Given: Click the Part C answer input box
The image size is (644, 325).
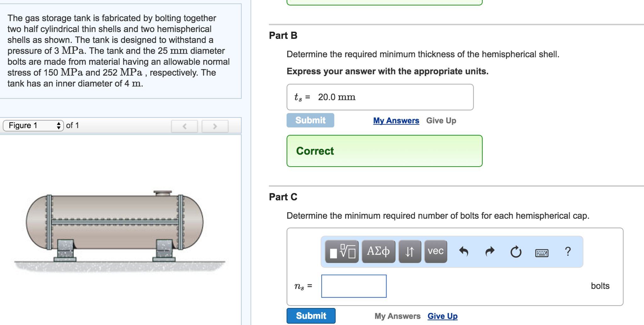Looking at the screenshot, I should coord(354,286).
